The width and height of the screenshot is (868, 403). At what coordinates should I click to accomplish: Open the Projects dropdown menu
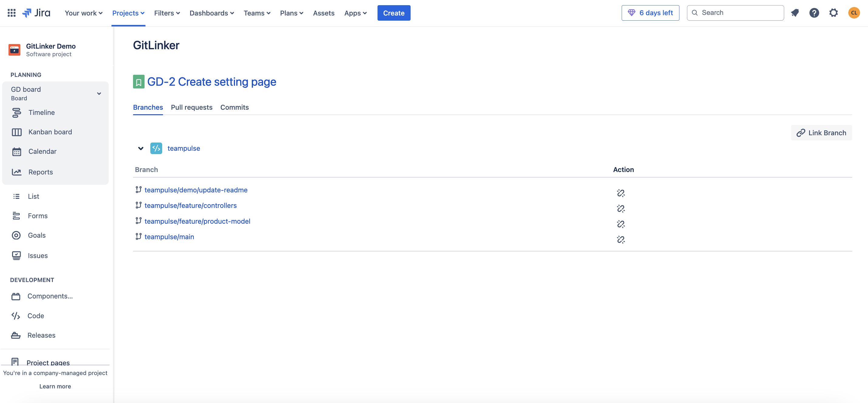point(128,13)
